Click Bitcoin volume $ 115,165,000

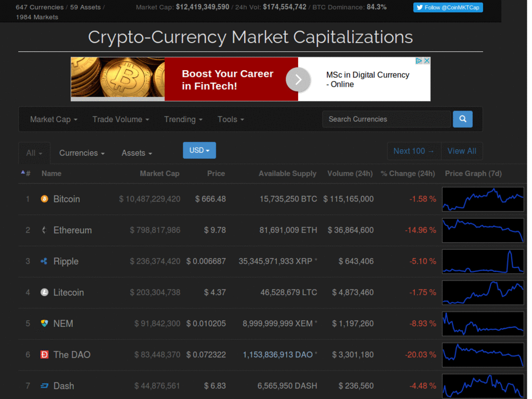(x=349, y=199)
